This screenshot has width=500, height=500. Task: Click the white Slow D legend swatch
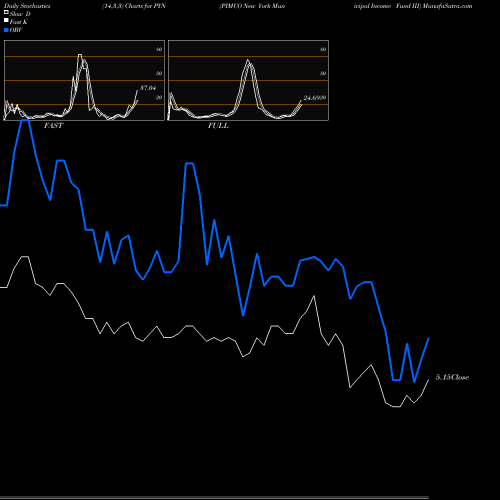click(6, 12)
